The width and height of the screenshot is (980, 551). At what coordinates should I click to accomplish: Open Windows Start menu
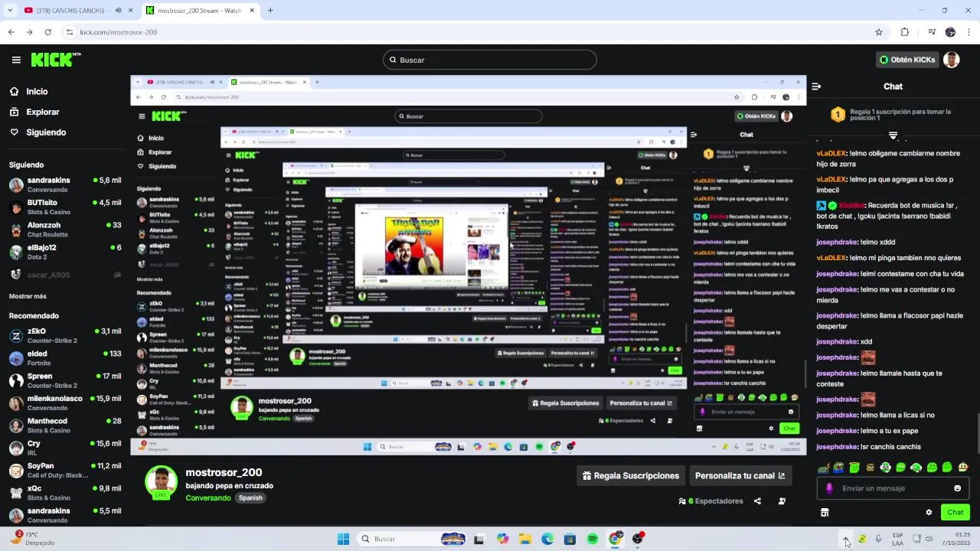pyautogui.click(x=344, y=539)
